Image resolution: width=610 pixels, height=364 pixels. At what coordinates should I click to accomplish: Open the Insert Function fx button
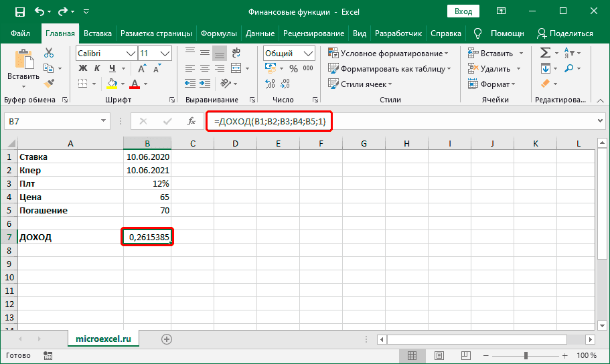click(x=191, y=121)
